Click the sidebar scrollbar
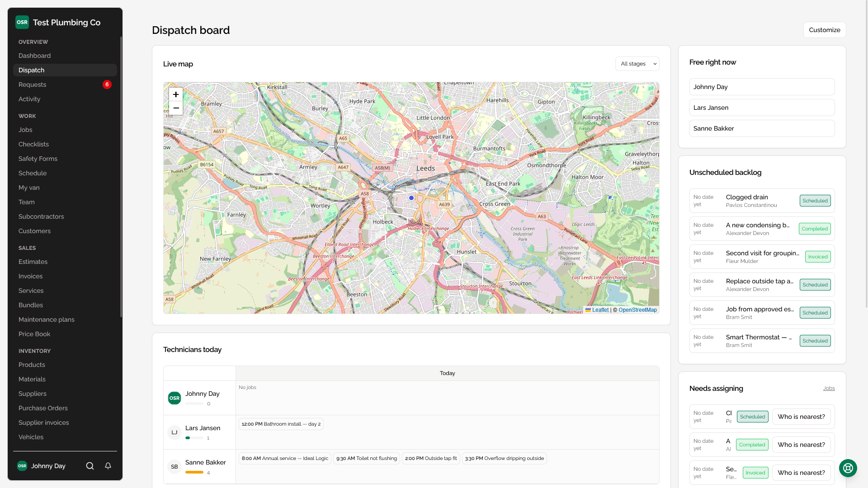The height and width of the screenshot is (488, 868). 121,176
